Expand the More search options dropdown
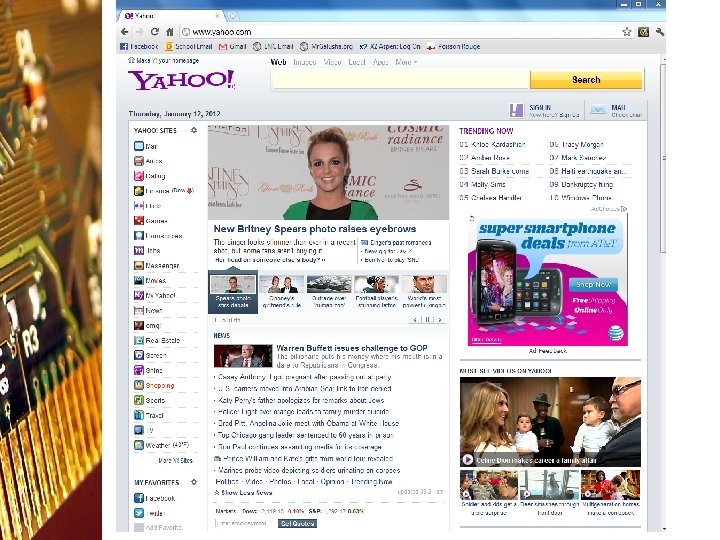Screen dimensions: 720x540 pos(406,62)
